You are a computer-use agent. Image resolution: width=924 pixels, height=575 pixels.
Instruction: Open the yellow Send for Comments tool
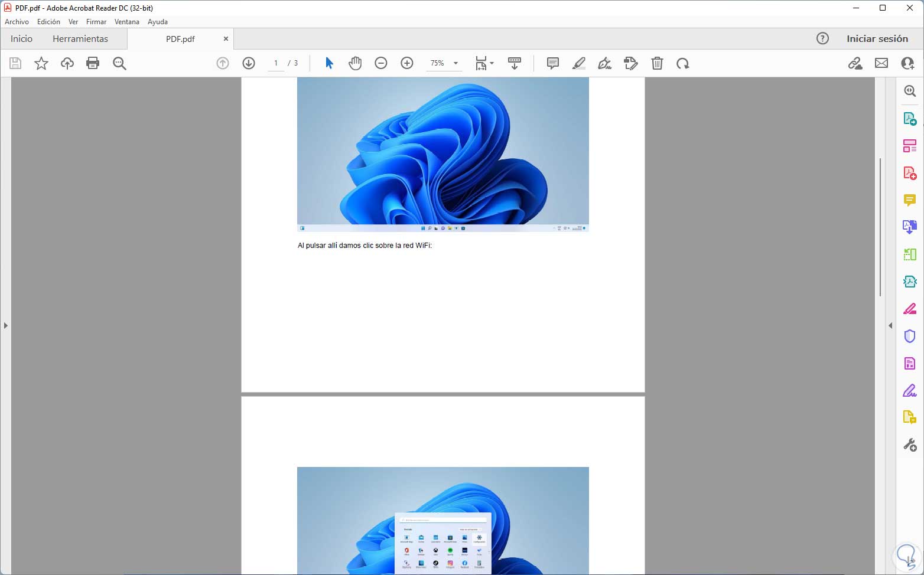click(x=910, y=417)
